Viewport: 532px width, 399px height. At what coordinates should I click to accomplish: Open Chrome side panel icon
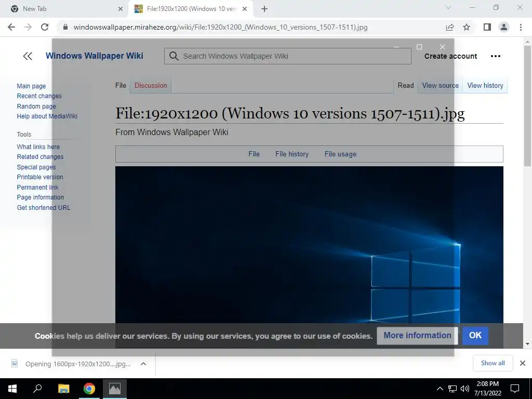487,27
